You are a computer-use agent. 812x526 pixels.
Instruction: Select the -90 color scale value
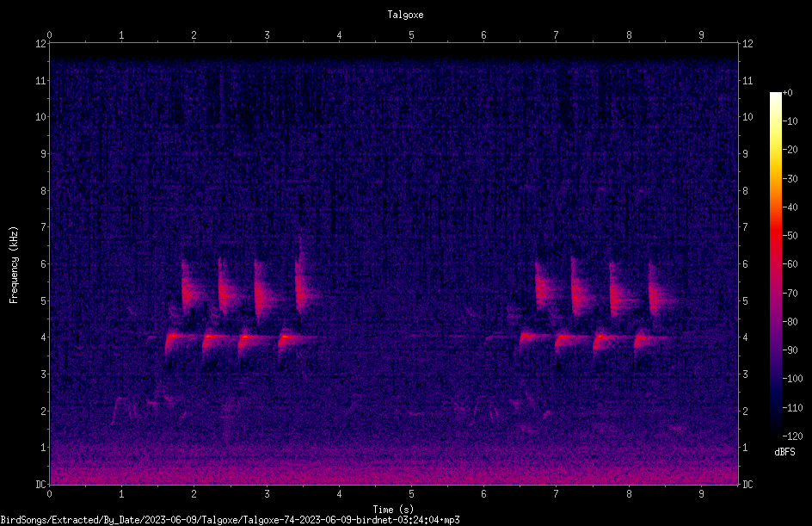790,350
